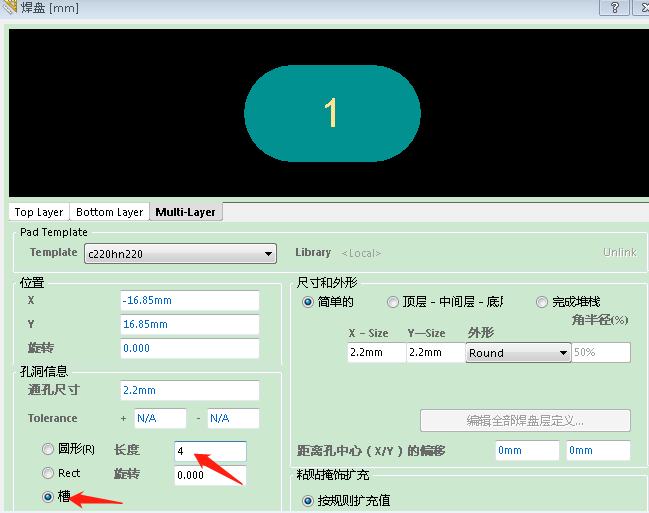Choose the 顶层 - 中间层 - 底层 option
The width and height of the screenshot is (649, 513).
[393, 302]
